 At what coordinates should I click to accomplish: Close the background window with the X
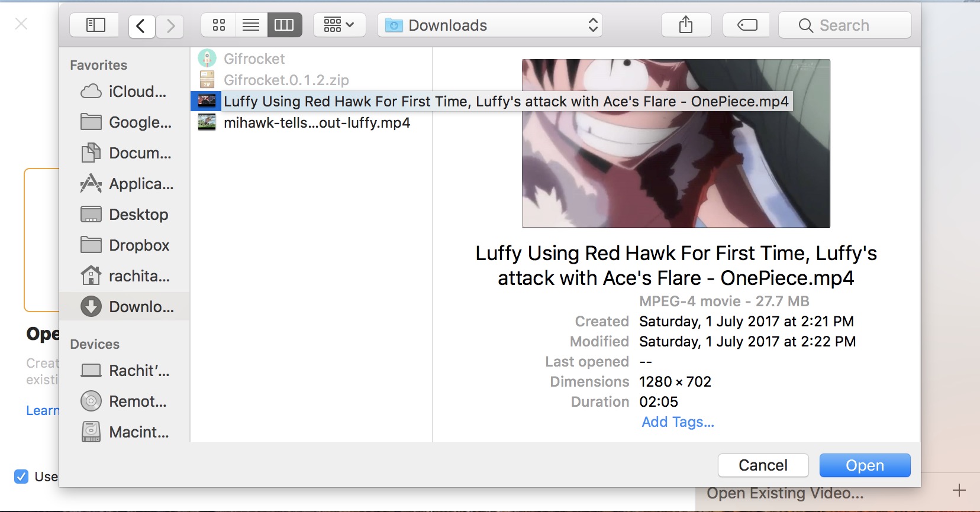pos(21,24)
